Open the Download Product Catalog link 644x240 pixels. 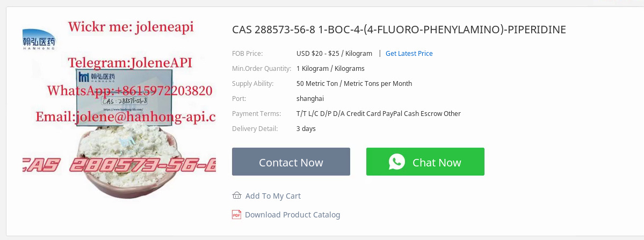click(292, 215)
